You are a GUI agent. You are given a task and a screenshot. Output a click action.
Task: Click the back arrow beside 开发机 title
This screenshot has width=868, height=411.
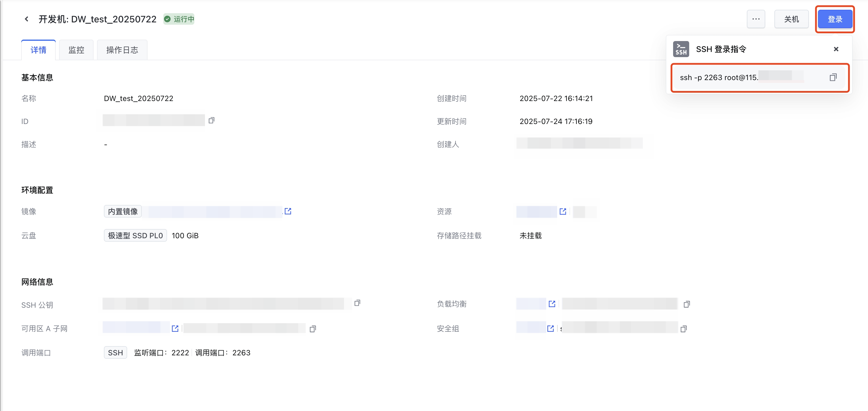(26, 19)
